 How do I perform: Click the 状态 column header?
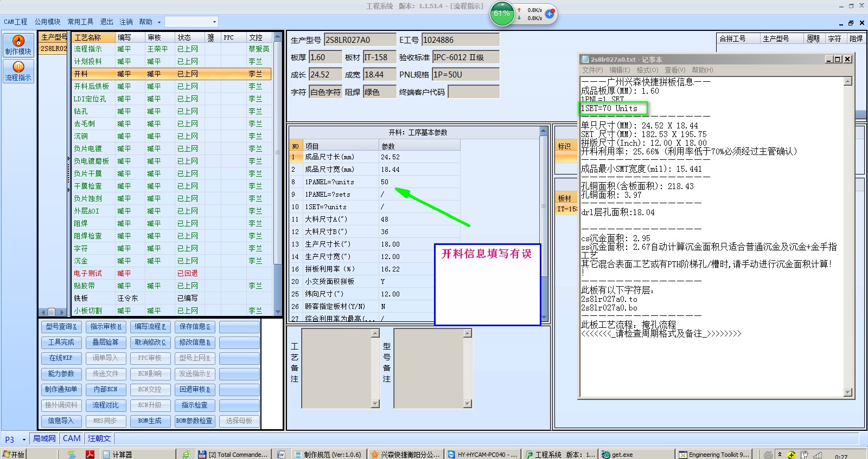[190, 37]
